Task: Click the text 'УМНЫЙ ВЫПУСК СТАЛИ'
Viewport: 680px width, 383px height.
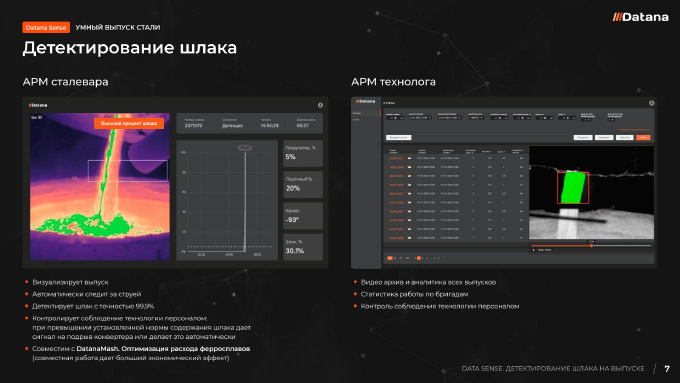Action: coord(118,27)
